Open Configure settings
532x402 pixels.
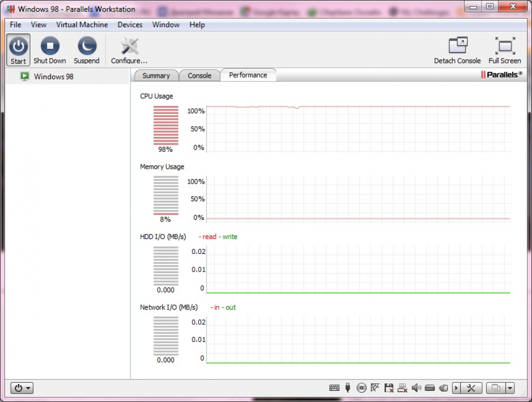129,50
